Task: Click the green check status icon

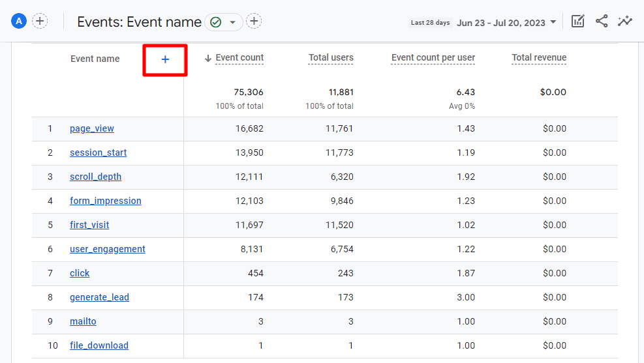Action: click(x=216, y=22)
